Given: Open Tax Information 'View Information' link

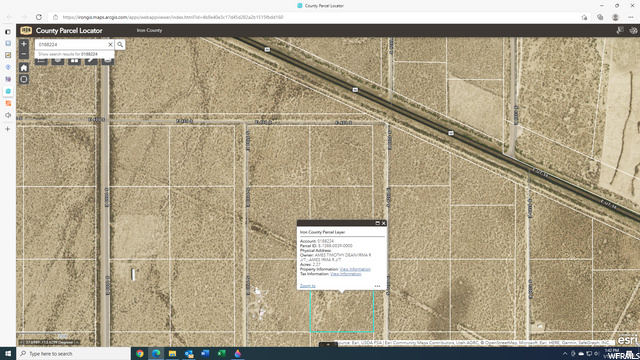Looking at the screenshot, I should click(345, 274).
